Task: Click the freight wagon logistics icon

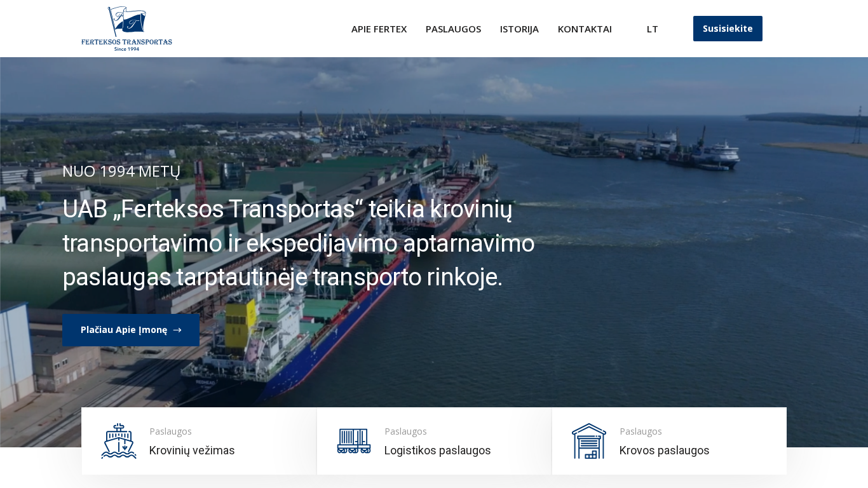Action: tap(354, 441)
